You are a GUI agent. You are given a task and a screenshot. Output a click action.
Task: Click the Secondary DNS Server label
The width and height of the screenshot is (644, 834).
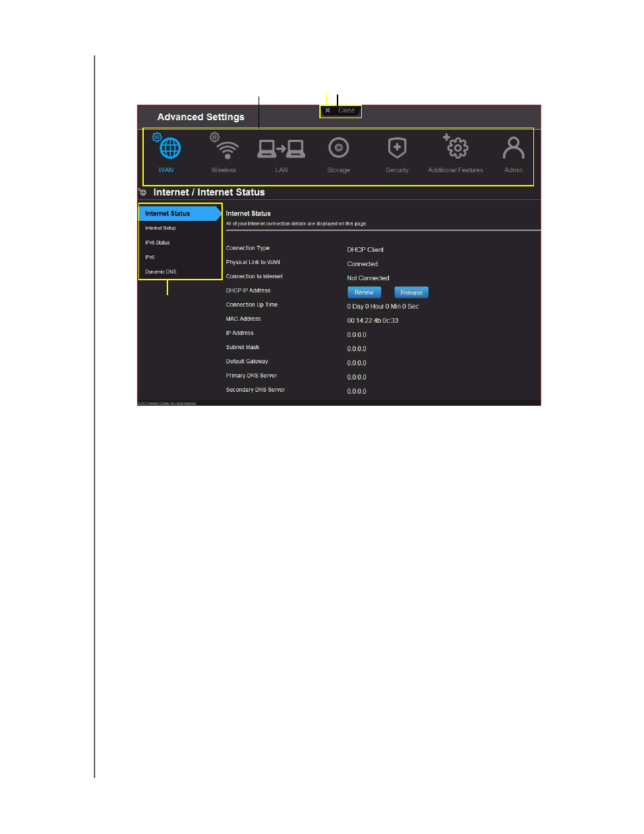pos(255,390)
